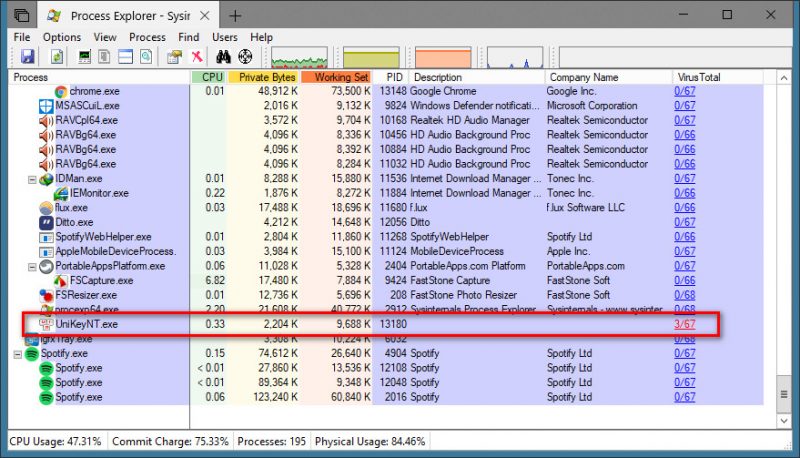The height and width of the screenshot is (458, 800).
Task: Collapse the PortableAppsPlatform.exe tree node
Action: tap(32, 267)
